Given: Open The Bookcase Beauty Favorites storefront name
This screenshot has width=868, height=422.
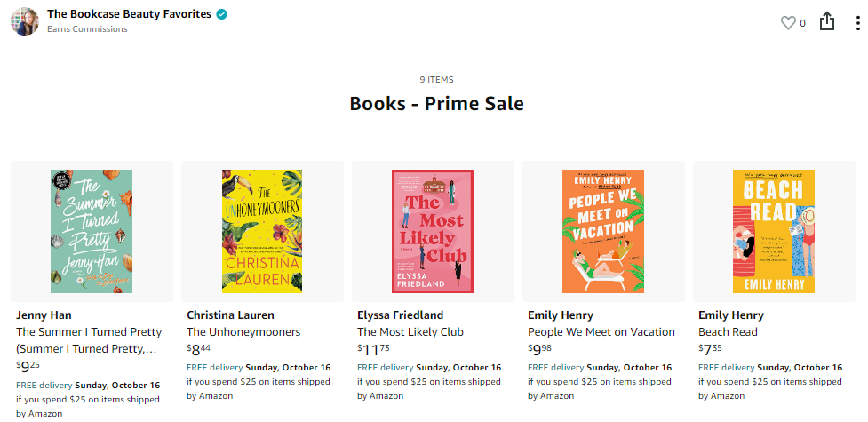Looking at the screenshot, I should [x=129, y=14].
